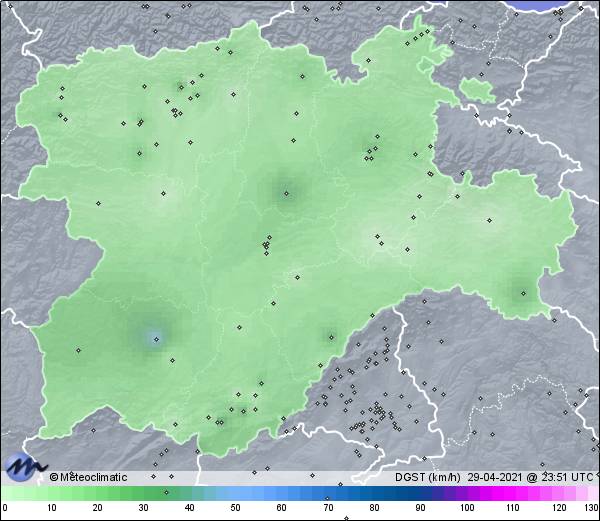Click the scale label 40

(189, 508)
